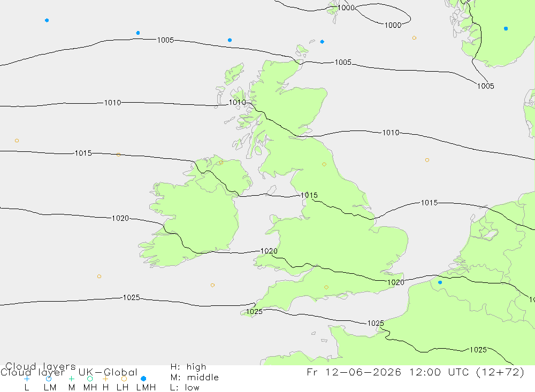Select the filled blue LMH legend symbol
The height and width of the screenshot is (392, 535).
point(143,379)
